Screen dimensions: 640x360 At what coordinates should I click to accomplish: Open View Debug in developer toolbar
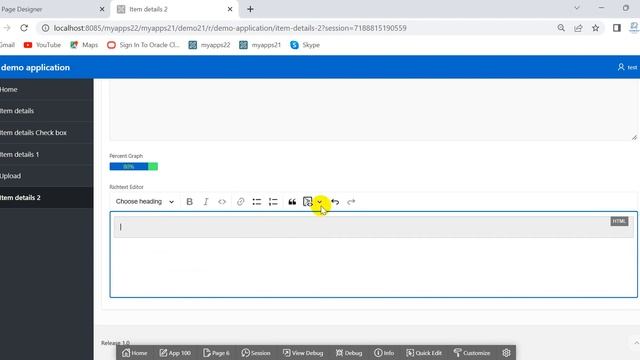(303, 353)
